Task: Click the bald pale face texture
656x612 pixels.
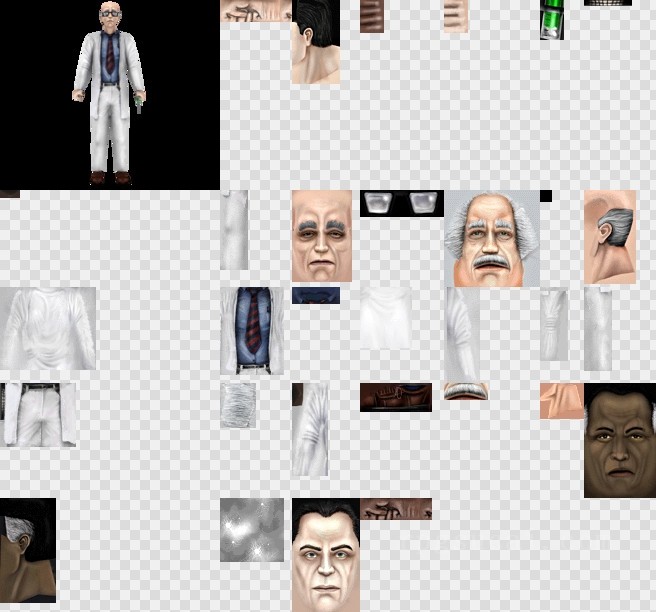Action: [x=321, y=236]
